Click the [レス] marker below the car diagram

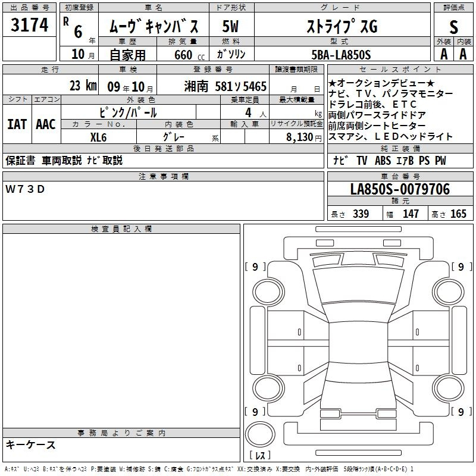tap(259, 456)
